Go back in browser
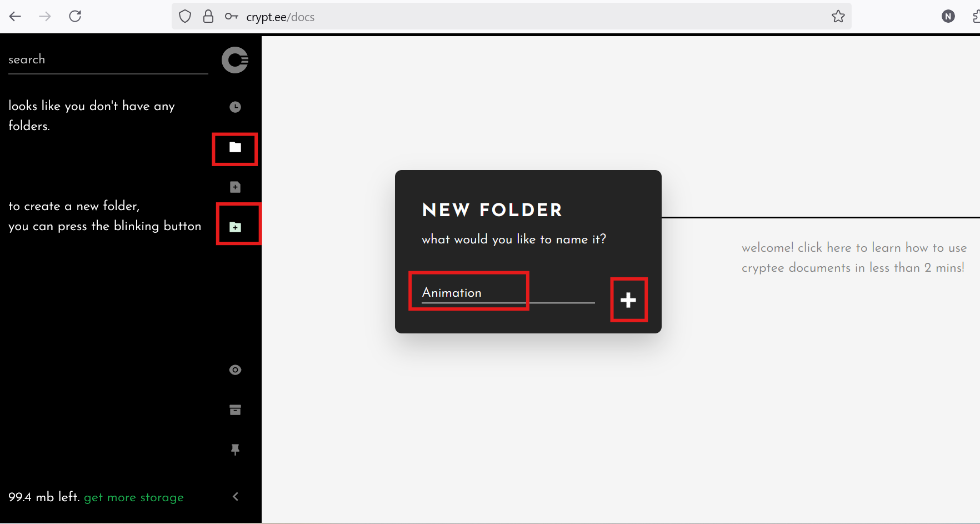The image size is (980, 524). pyautogui.click(x=15, y=17)
